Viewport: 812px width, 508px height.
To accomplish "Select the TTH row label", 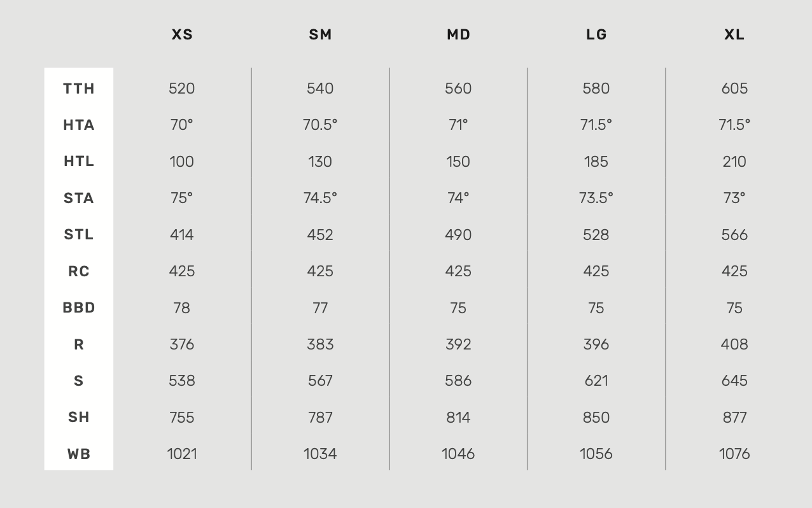I will pos(79,88).
